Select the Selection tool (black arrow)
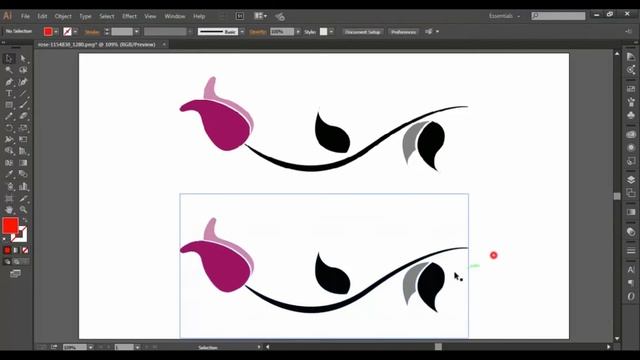 pos(9,58)
